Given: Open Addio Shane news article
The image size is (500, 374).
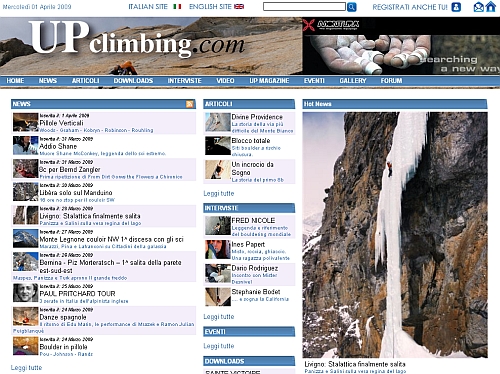Looking at the screenshot, I should pyautogui.click(x=58, y=146).
